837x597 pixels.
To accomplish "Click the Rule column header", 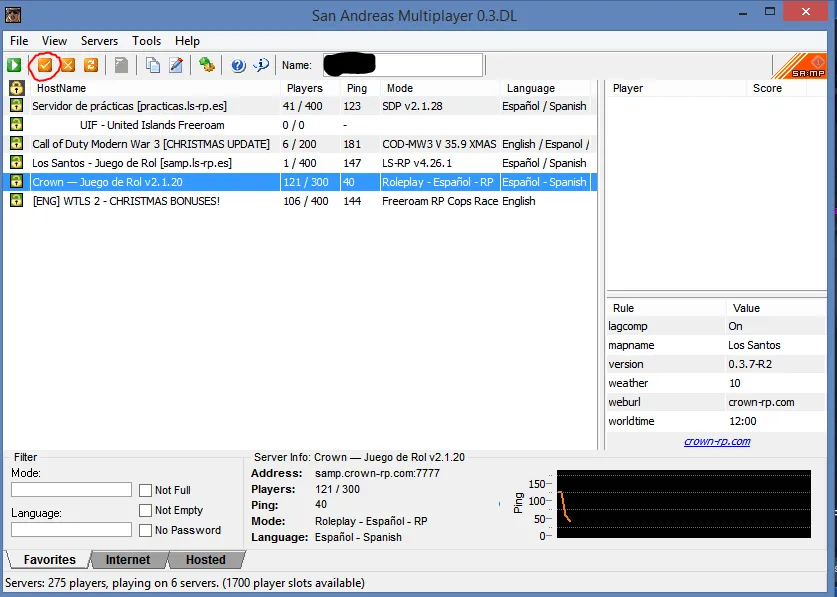I will point(666,308).
